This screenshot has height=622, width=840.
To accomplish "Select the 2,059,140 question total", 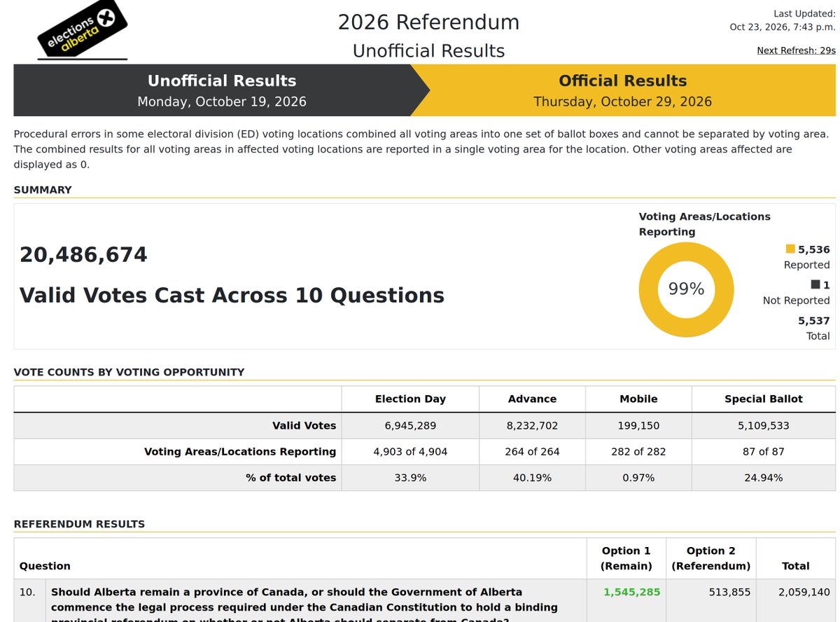I will [x=804, y=592].
